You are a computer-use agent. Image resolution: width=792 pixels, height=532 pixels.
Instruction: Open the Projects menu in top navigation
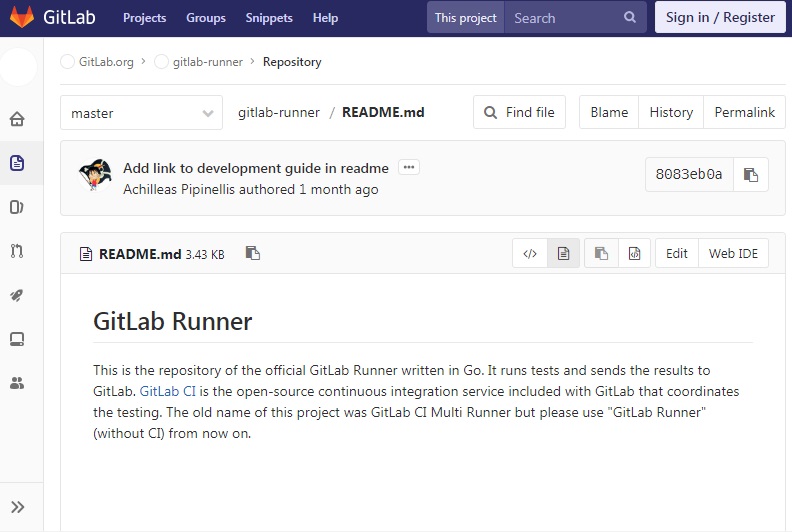pyautogui.click(x=144, y=18)
